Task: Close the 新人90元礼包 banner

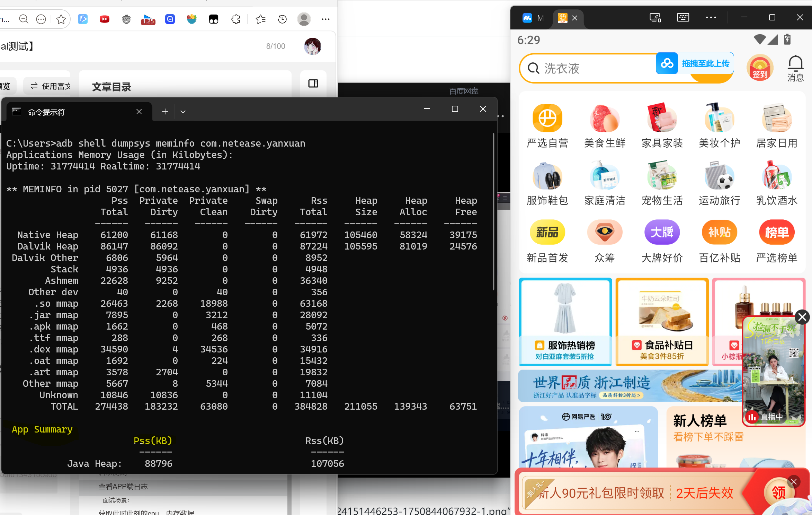Action: 794,481
